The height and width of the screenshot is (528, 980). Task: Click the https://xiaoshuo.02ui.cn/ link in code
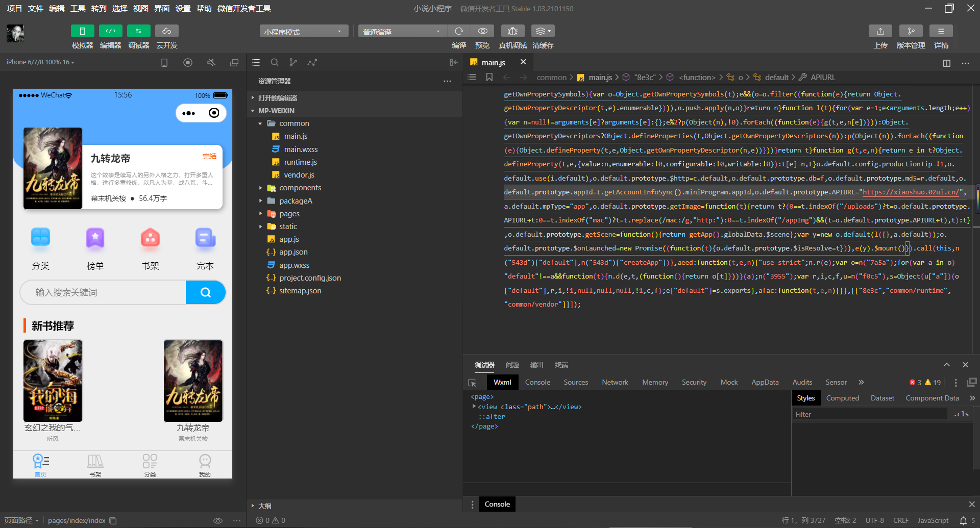(911, 192)
